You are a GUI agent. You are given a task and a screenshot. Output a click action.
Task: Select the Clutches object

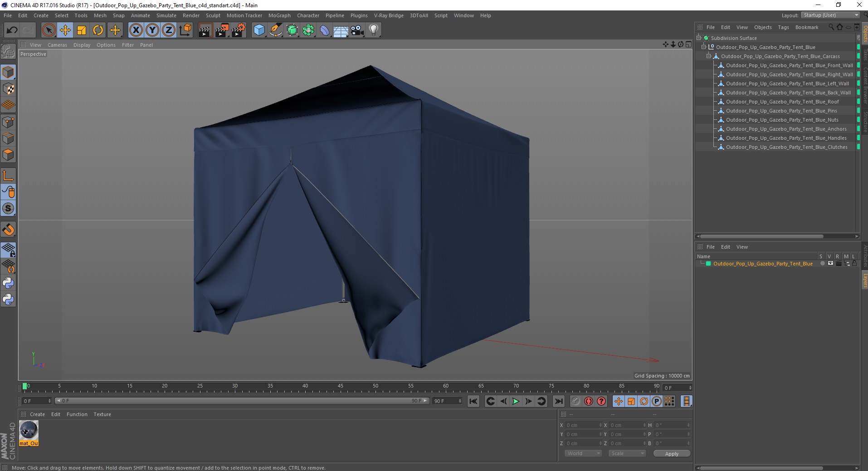(x=786, y=147)
